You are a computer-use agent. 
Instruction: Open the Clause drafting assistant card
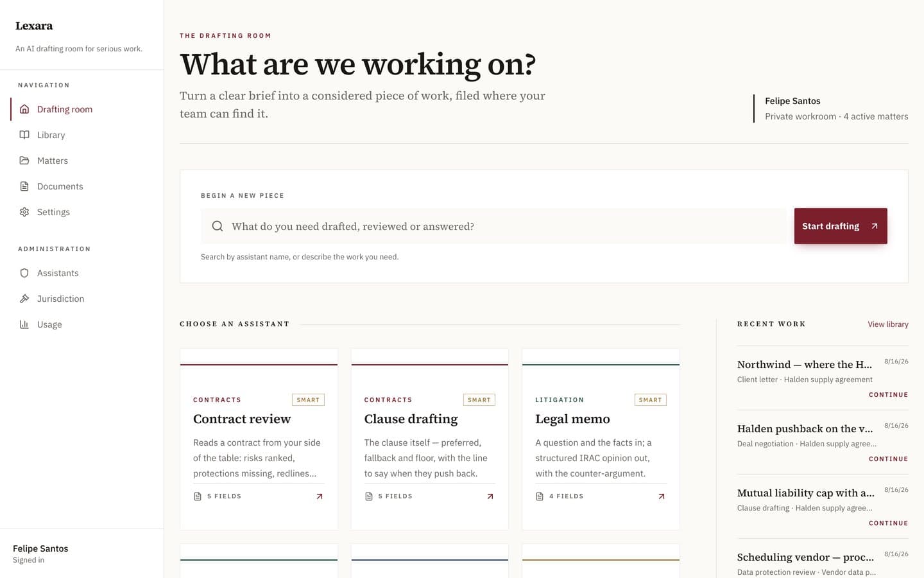tap(430, 439)
